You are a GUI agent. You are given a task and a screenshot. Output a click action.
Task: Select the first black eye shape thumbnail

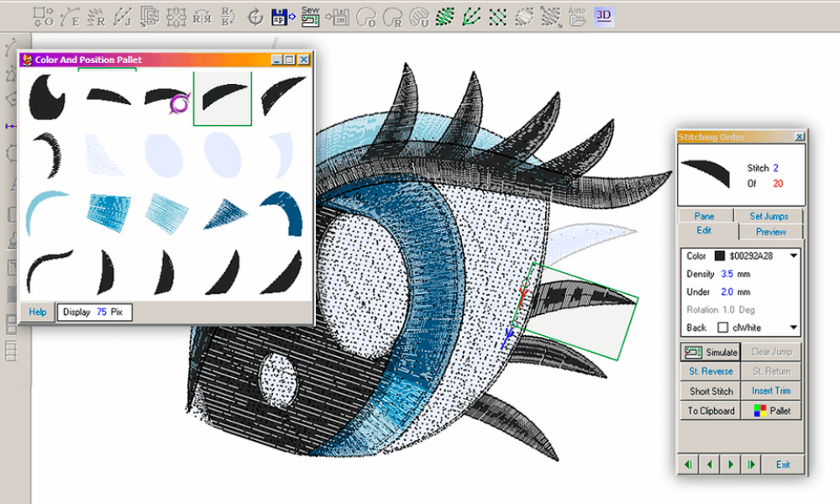tap(47, 97)
